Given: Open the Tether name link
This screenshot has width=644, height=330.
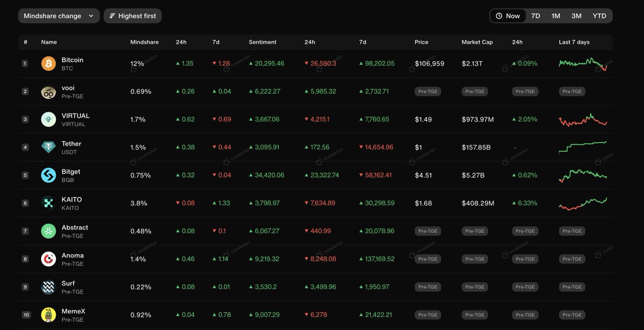Looking at the screenshot, I should pos(71,144).
